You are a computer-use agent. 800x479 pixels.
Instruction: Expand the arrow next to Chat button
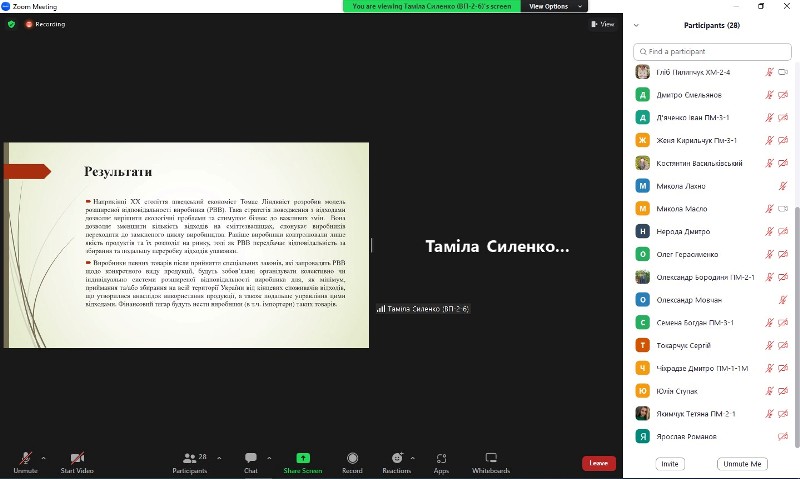pyautogui.click(x=269, y=458)
